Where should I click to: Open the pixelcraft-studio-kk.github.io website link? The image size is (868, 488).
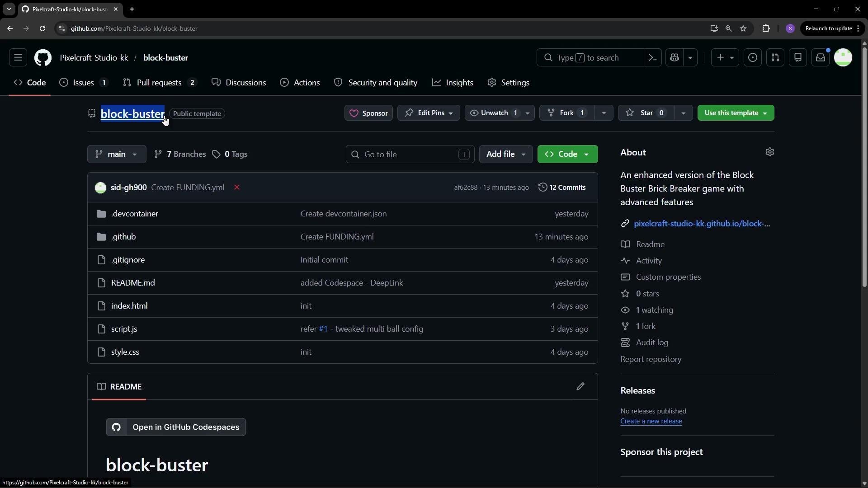click(x=702, y=224)
